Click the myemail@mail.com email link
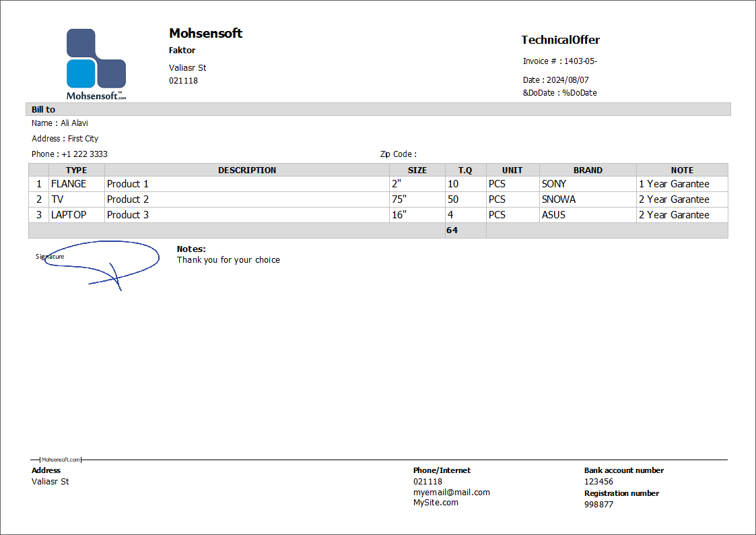The width and height of the screenshot is (756, 535). pyautogui.click(x=451, y=492)
